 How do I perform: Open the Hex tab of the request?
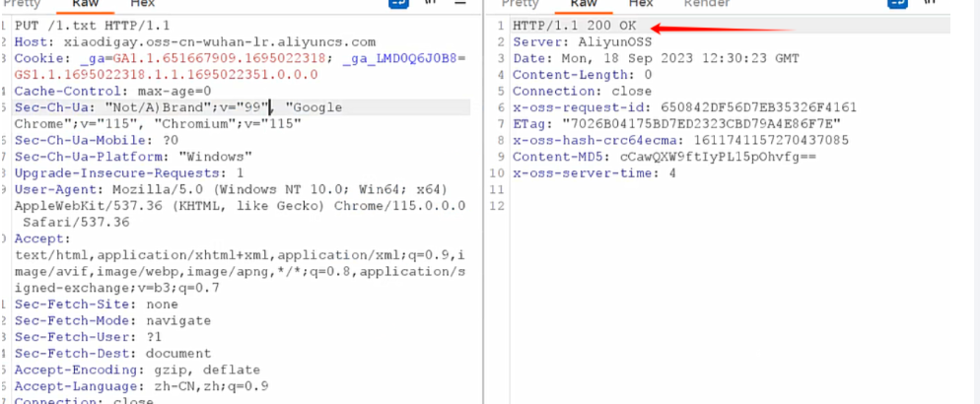coord(143,4)
